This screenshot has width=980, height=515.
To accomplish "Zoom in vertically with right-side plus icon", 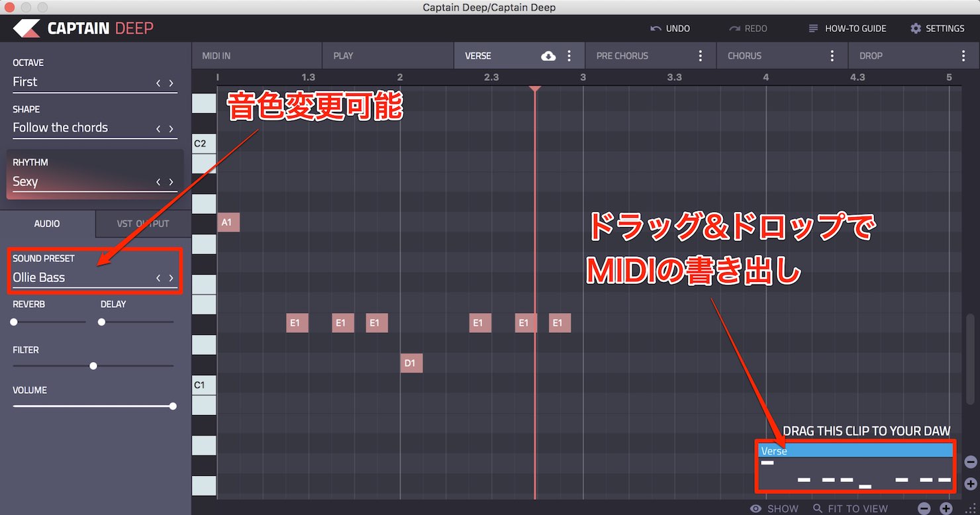I will click(971, 483).
